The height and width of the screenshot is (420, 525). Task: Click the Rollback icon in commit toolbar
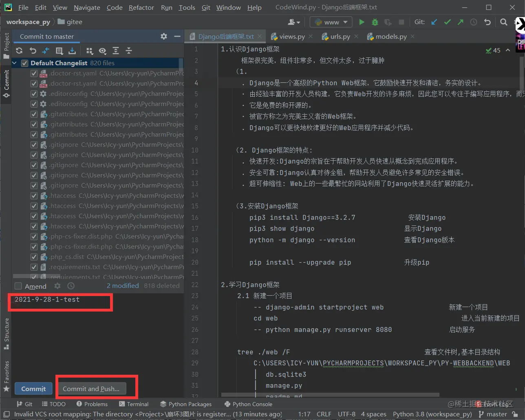tap(33, 51)
